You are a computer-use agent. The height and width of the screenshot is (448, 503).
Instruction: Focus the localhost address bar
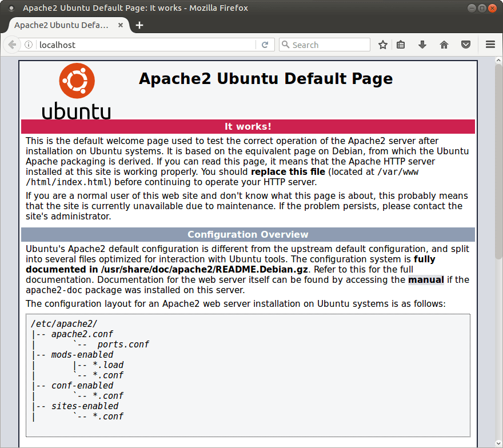(x=146, y=45)
